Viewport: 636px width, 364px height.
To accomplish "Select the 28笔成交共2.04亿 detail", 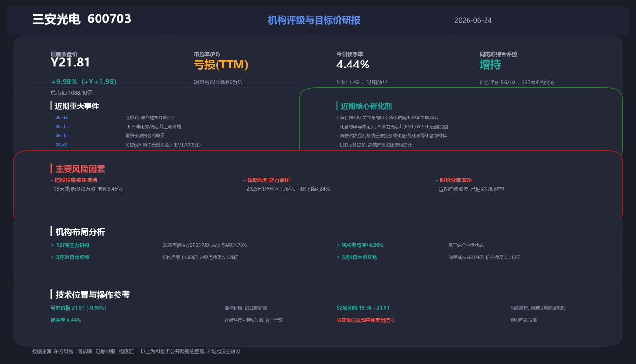I will [484, 257].
